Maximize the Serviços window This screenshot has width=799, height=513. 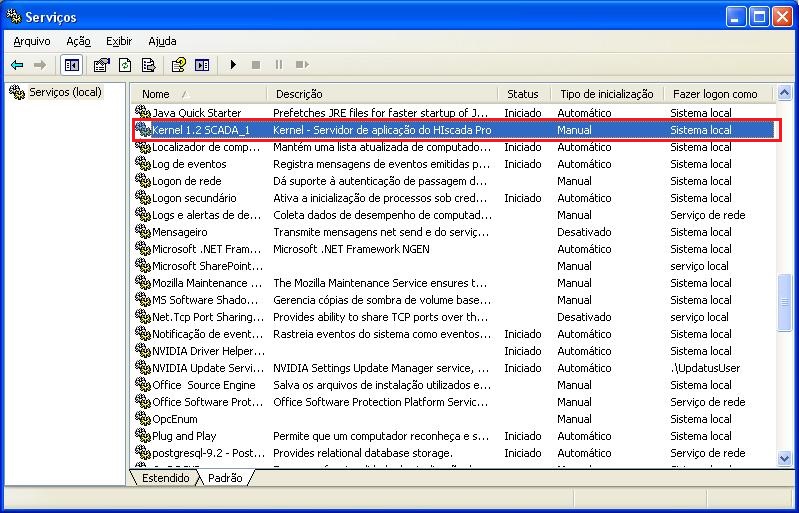click(x=759, y=17)
